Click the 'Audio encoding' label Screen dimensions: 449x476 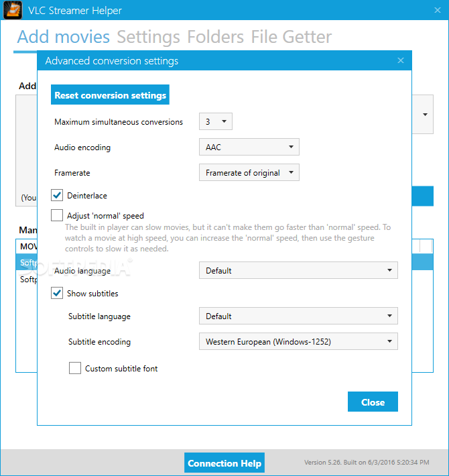(x=82, y=147)
